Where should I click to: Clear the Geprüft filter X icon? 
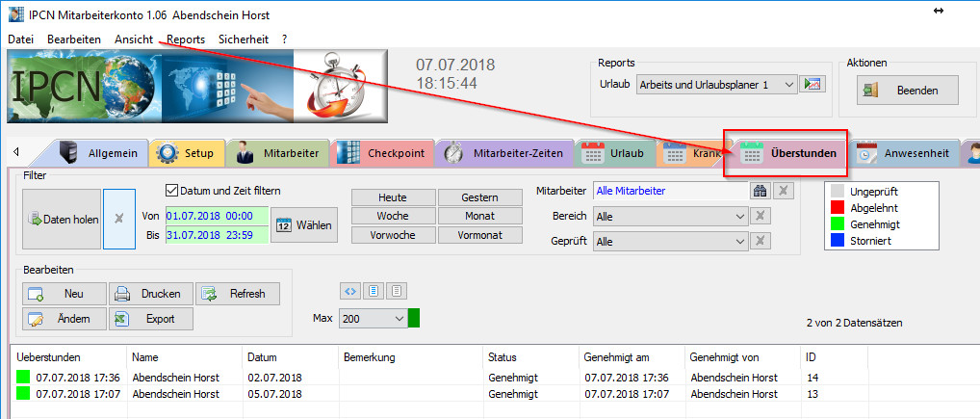(x=760, y=242)
